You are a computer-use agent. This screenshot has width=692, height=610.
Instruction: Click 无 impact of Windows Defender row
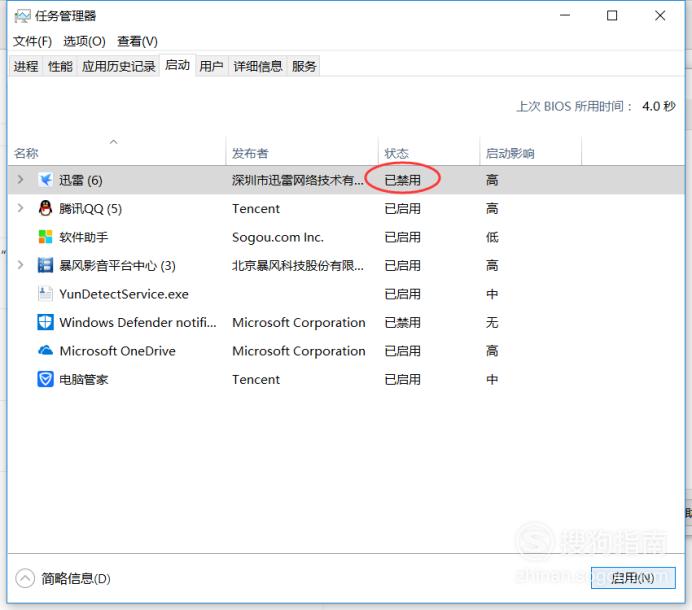pyautogui.click(x=492, y=322)
